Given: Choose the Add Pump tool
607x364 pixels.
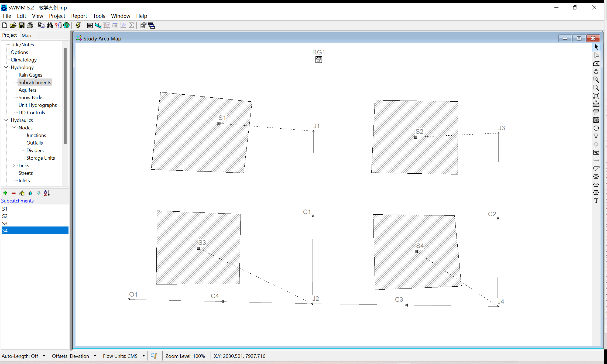Looking at the screenshot, I should 596,168.
